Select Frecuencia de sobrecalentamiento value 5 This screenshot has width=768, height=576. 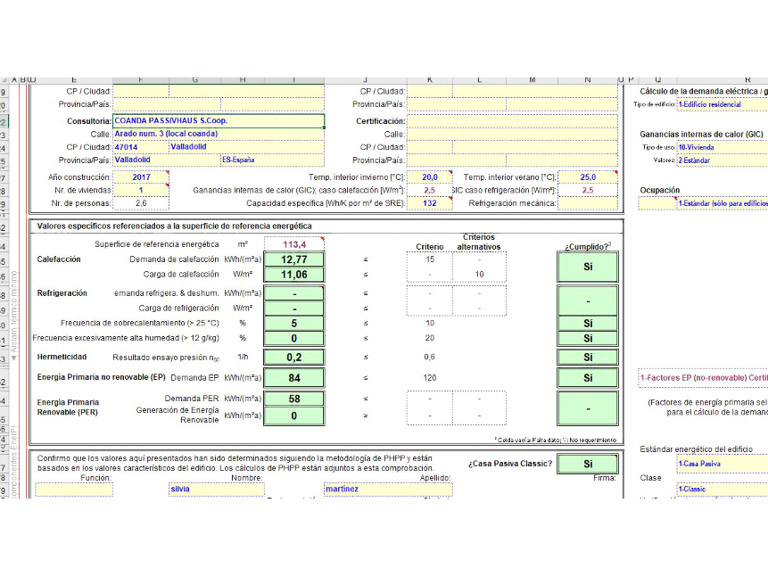(294, 323)
